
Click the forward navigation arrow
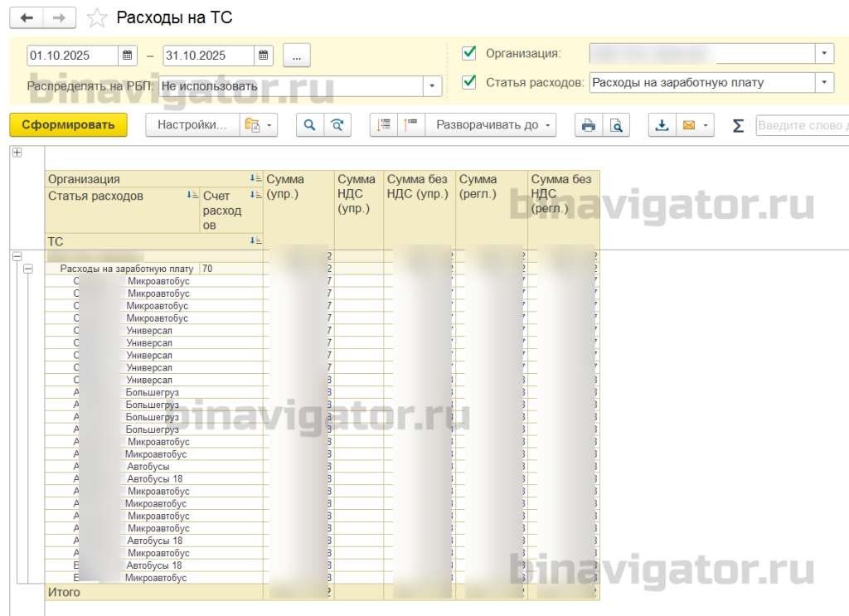pos(59,18)
